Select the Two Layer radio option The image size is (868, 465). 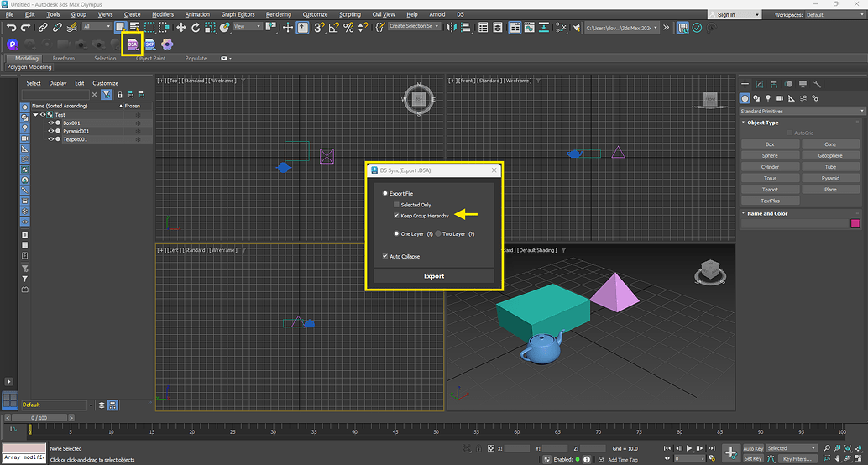click(438, 233)
